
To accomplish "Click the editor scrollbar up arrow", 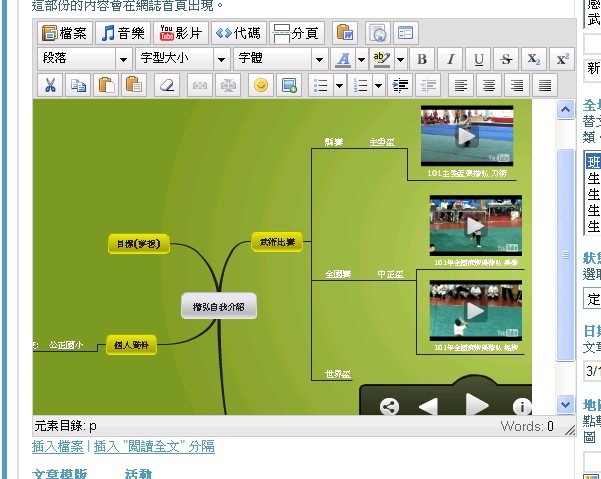I will point(565,110).
